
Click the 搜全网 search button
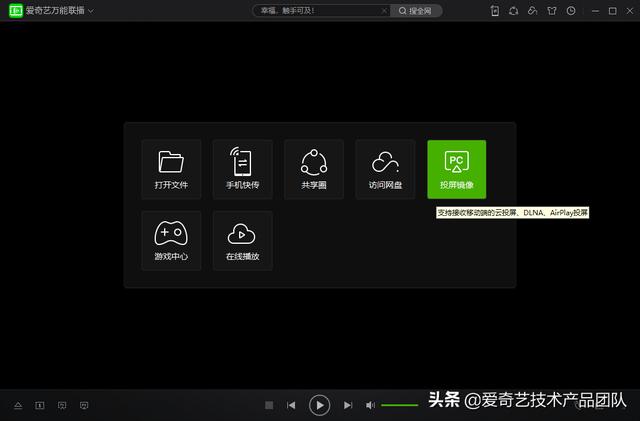(416, 11)
